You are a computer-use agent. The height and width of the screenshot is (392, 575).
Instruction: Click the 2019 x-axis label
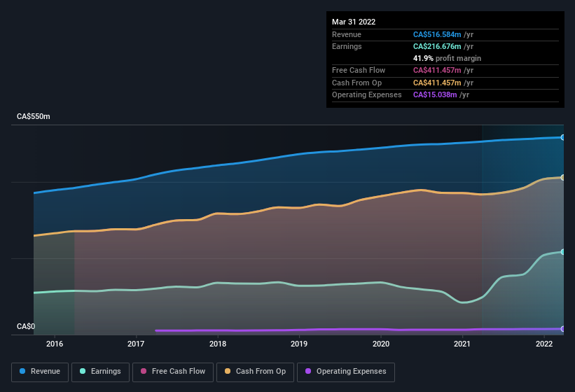click(x=299, y=344)
